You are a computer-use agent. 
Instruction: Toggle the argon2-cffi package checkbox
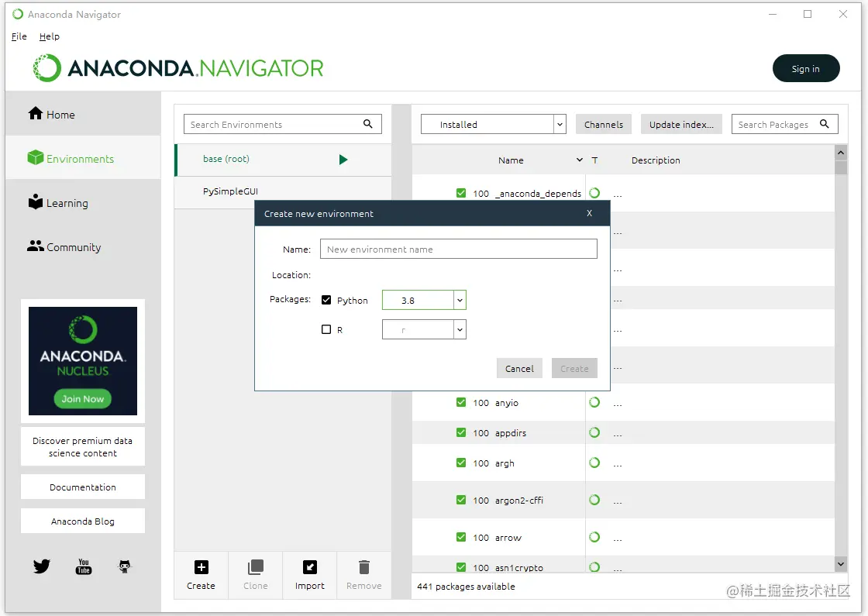click(x=461, y=500)
